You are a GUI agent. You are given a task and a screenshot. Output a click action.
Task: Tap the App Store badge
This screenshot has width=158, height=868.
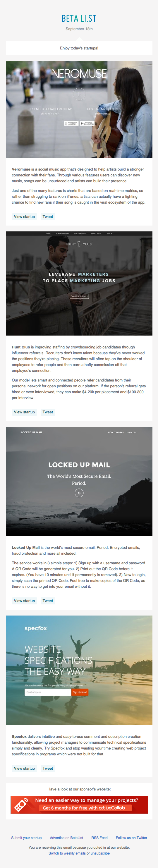[x=71, y=124]
